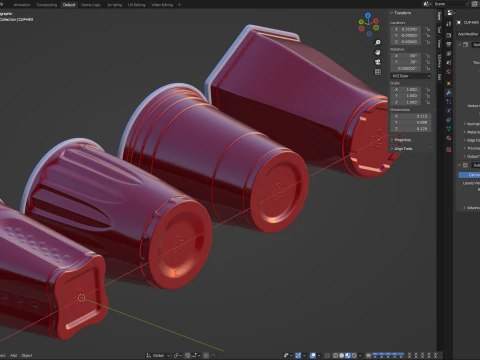Select Rendered viewport shading mode
This screenshot has width=480, height=360.
click(x=354, y=355)
